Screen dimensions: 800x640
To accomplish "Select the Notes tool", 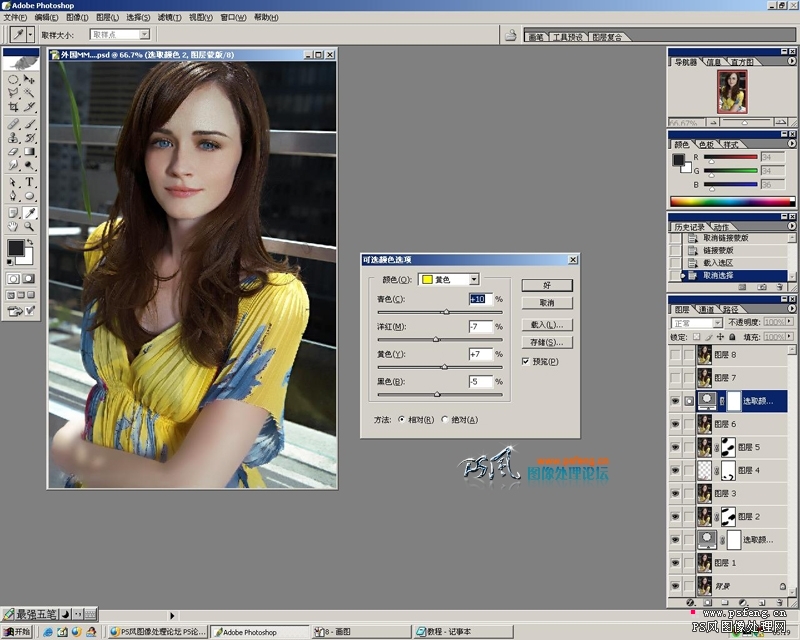I will (13, 213).
